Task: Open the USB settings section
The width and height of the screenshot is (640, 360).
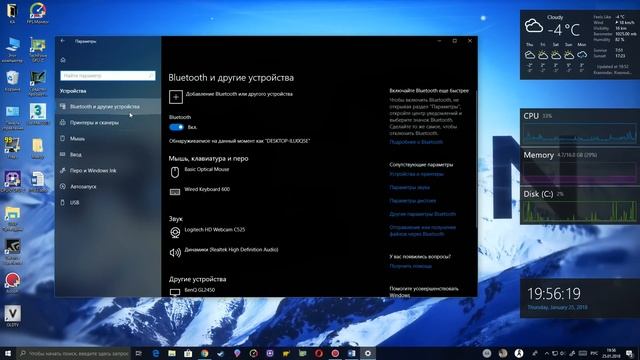Action: pyautogui.click(x=108, y=202)
